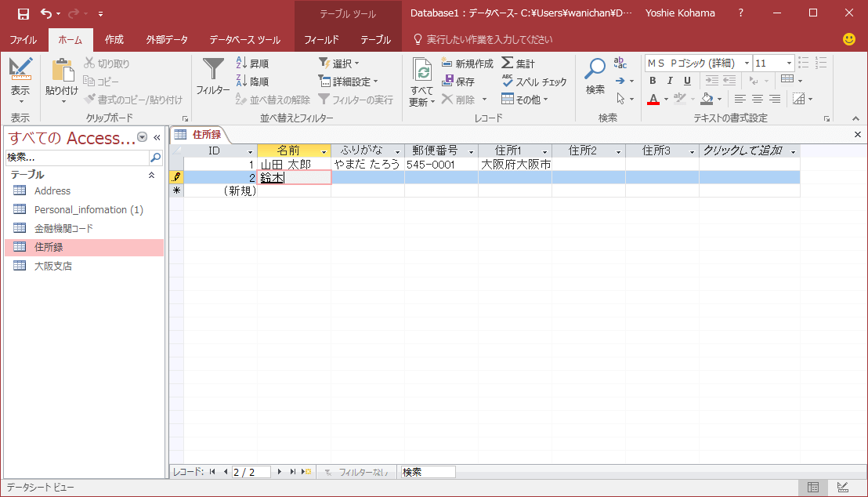Image resolution: width=868 pixels, height=497 pixels.
Task: Click the cell 545-0001
Action: pos(441,165)
